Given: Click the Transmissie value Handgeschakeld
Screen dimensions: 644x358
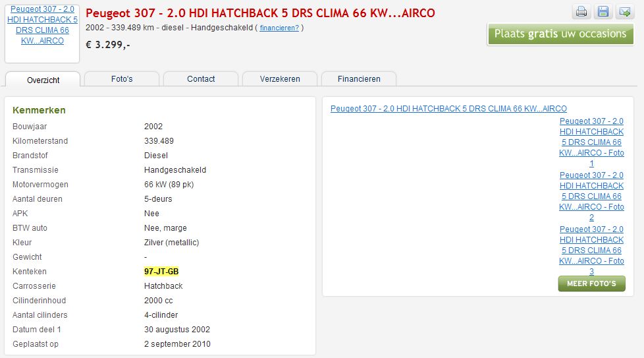Looking at the screenshot, I should [x=175, y=169].
